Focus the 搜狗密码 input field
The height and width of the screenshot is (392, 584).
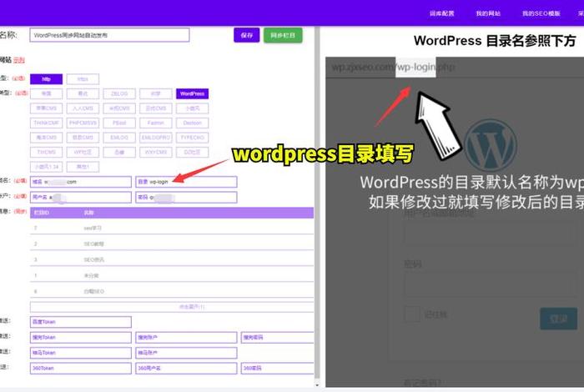277,337
